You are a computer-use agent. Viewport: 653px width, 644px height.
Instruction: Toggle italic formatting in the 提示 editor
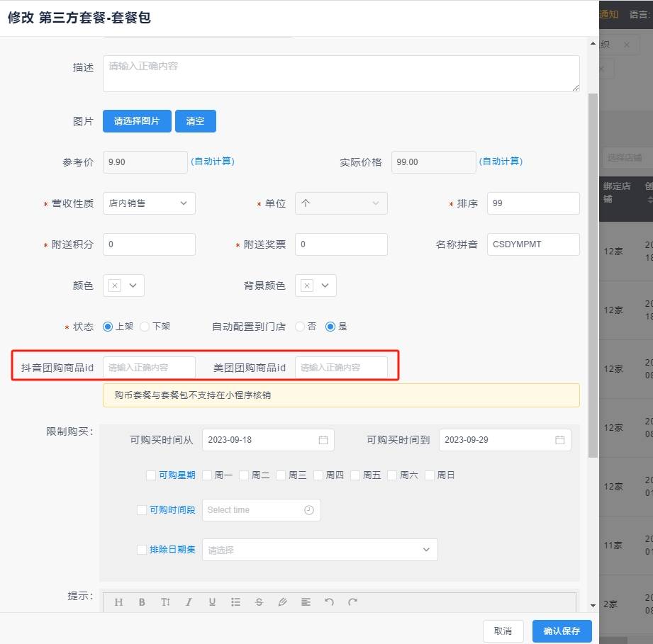click(189, 602)
